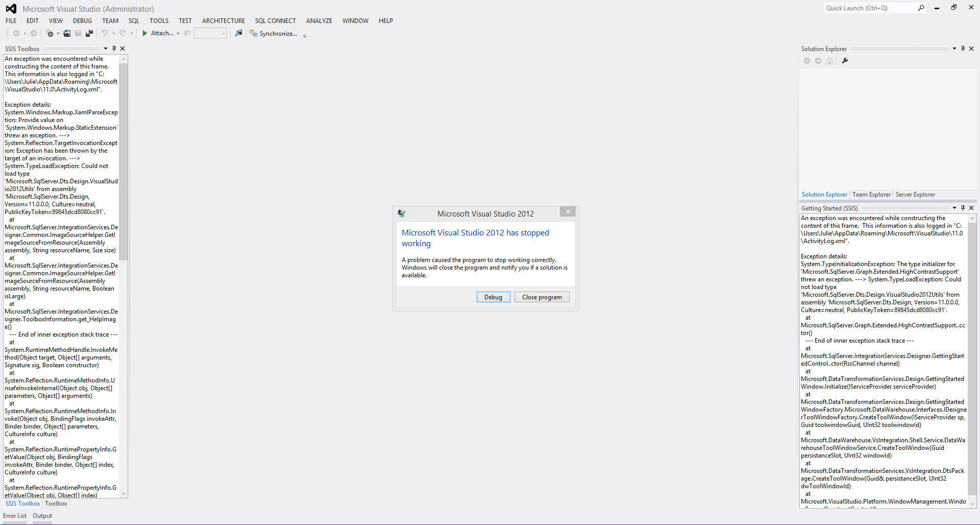Close the Solution Explorer panel
Image resolution: width=980 pixels, height=525 pixels.
(971, 49)
